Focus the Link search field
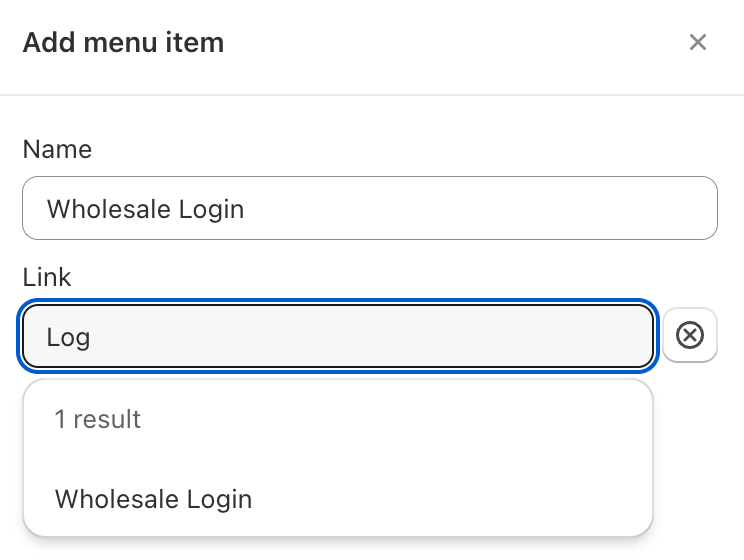 [x=337, y=336]
